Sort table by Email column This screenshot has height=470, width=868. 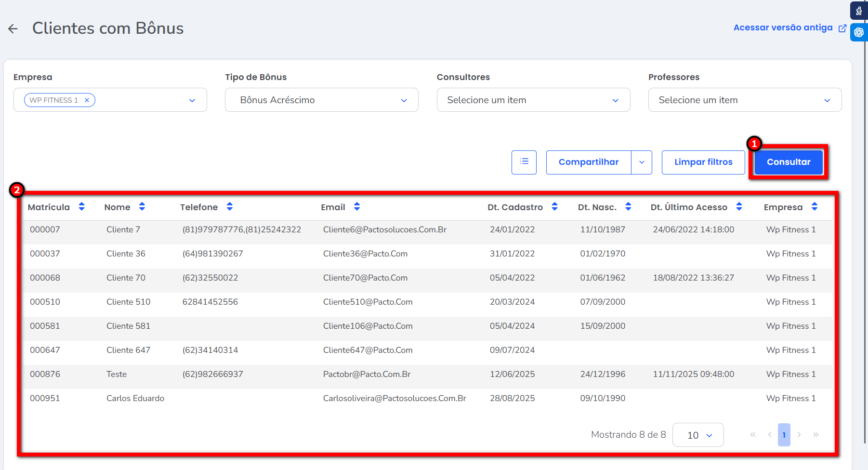coord(356,207)
